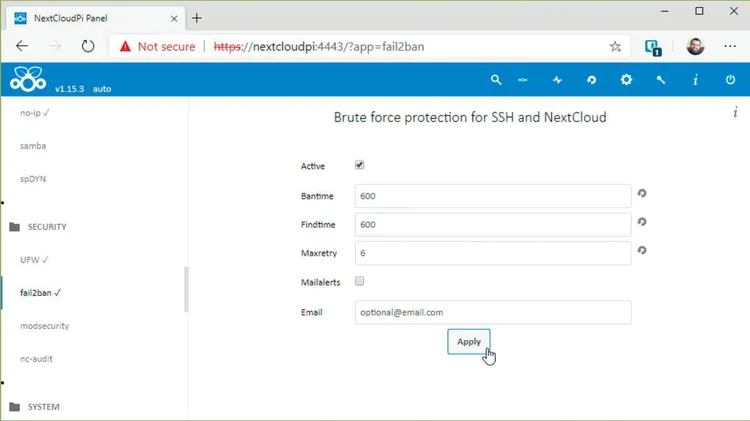750x421 pixels.
Task: Open the browser profile avatar
Action: pos(695,46)
